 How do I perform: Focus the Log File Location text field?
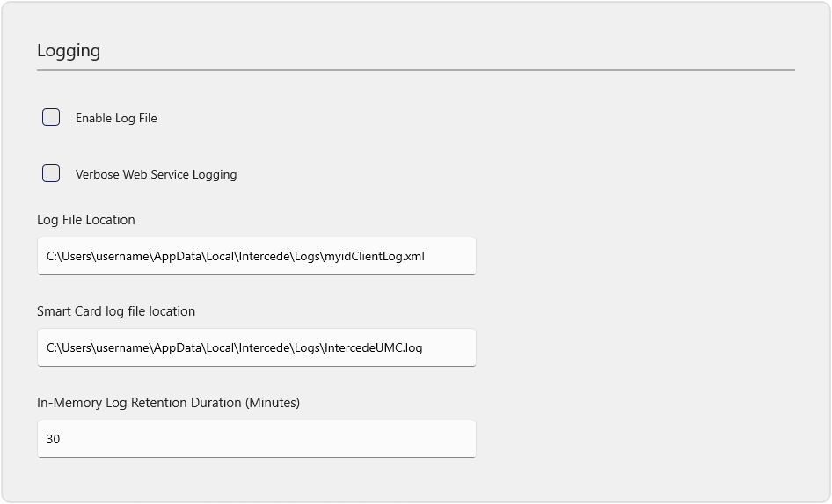tap(257, 256)
